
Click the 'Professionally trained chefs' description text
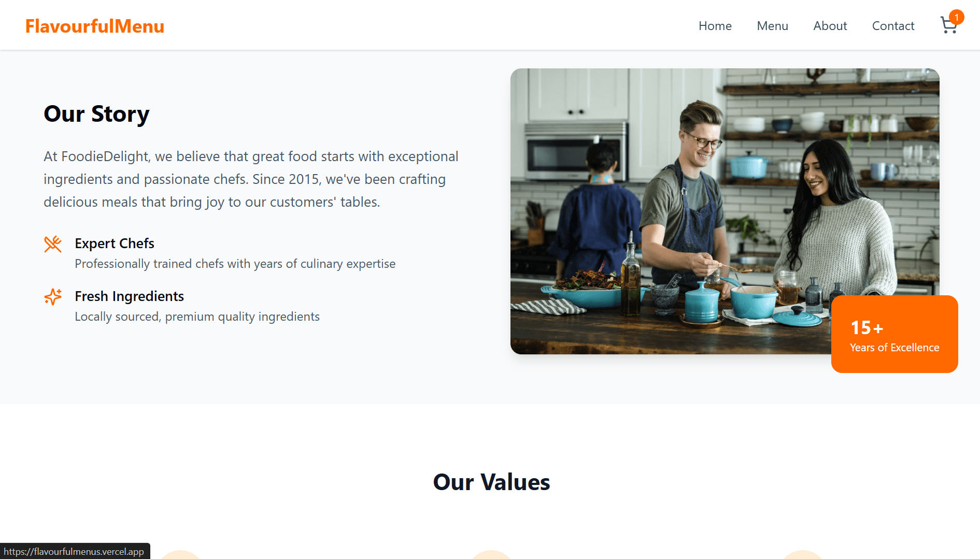(x=235, y=264)
